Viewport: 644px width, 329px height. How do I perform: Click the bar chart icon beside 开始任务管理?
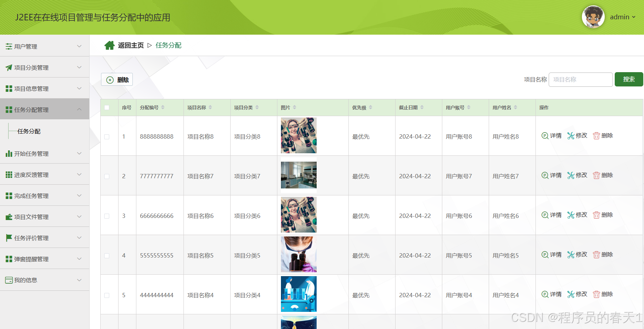click(x=9, y=154)
